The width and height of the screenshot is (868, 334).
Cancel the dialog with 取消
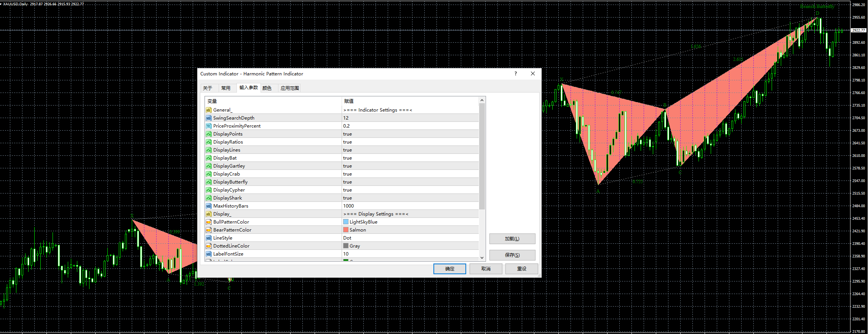click(486, 269)
